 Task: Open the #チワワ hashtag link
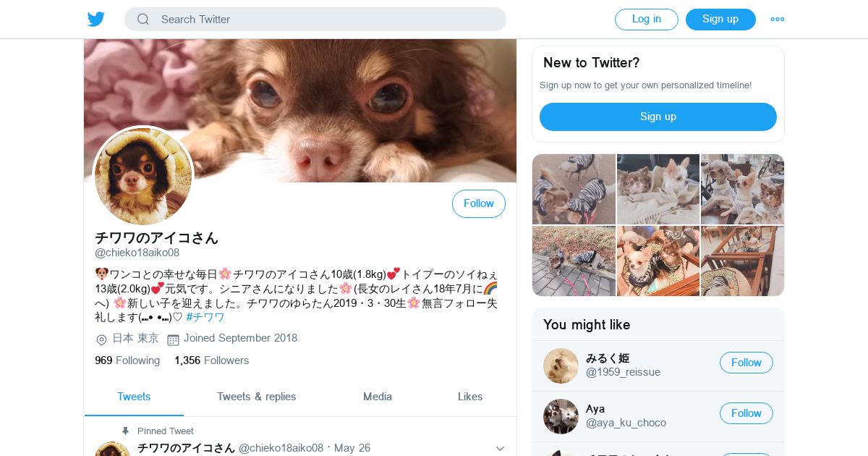click(205, 317)
